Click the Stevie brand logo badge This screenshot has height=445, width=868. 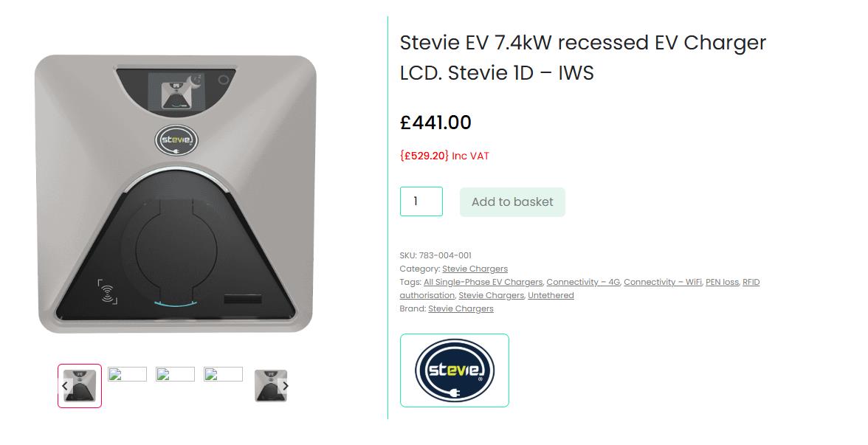[x=454, y=370]
